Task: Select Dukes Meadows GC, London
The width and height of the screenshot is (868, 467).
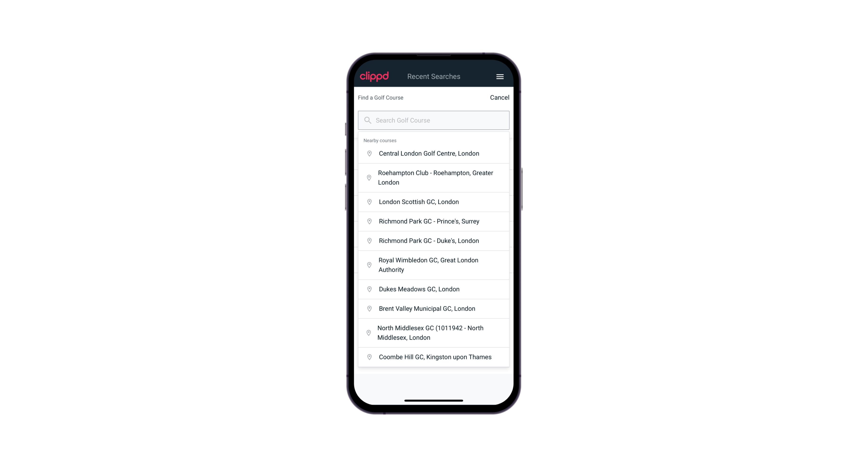Action: [x=434, y=289]
